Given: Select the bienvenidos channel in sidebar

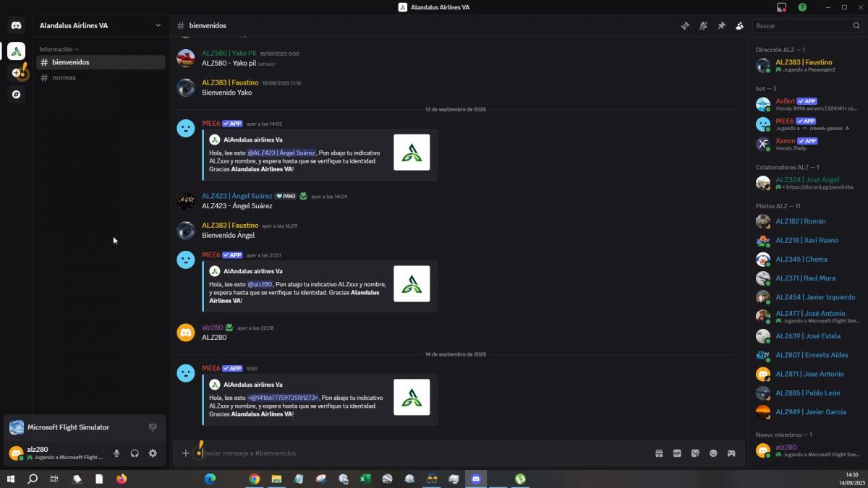Looking at the screenshot, I should tap(70, 62).
